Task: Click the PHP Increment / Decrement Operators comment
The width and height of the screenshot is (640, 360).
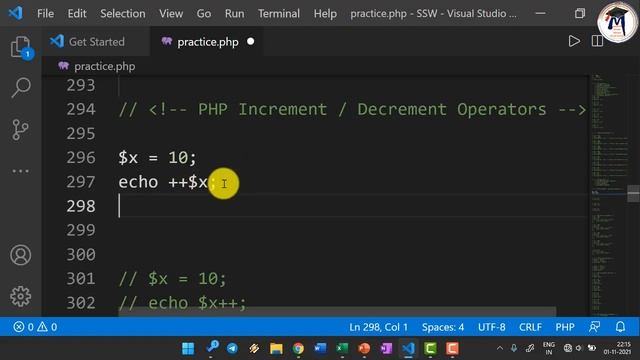Action: point(352,109)
